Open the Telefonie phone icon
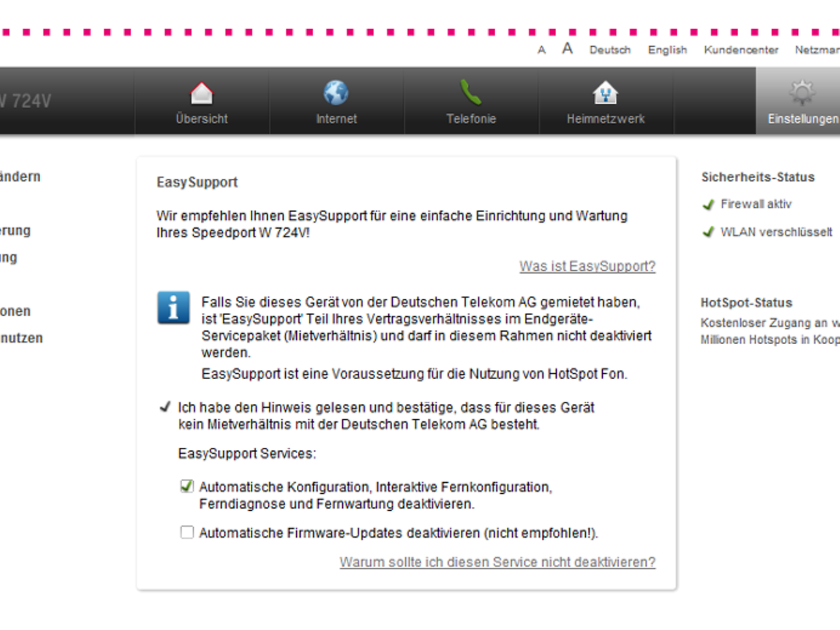 click(471, 93)
